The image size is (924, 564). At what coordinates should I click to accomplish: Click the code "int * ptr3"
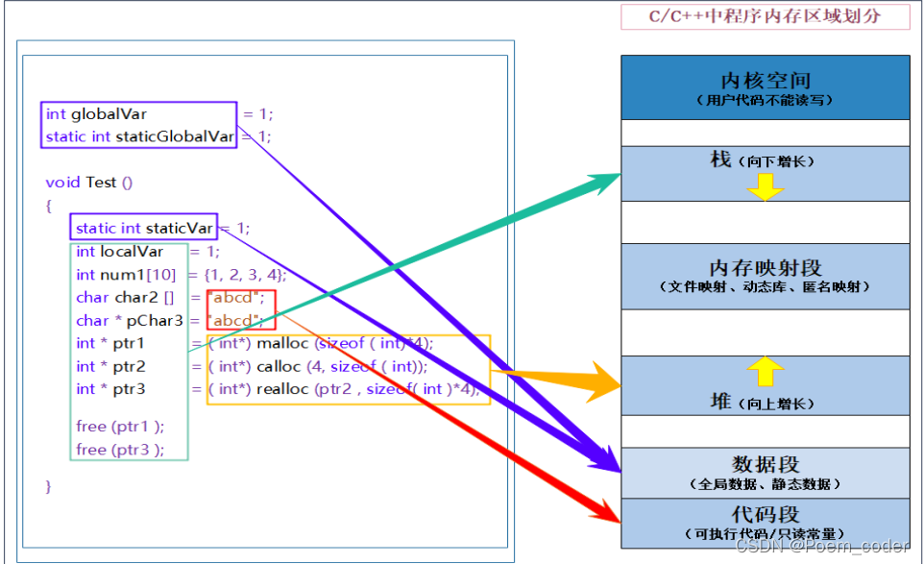click(x=110, y=389)
